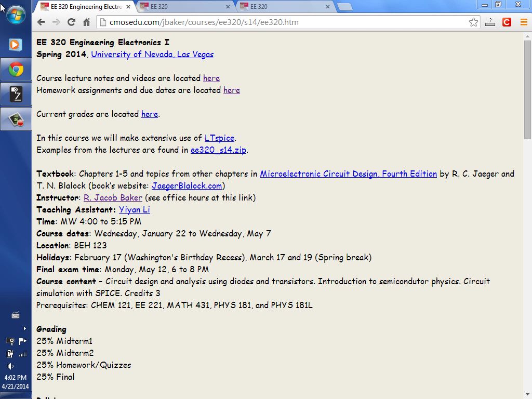Close the EE 320 Engineering Electro tab
Viewport: 532px width, 399px height.
pyautogui.click(x=128, y=7)
